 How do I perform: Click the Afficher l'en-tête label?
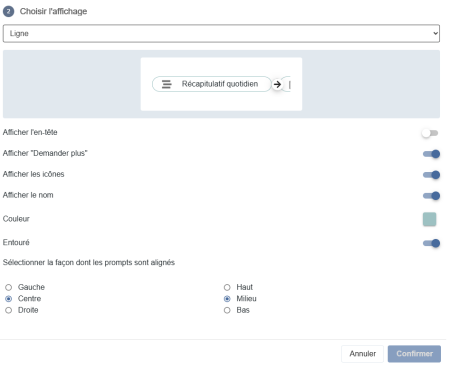pyautogui.click(x=30, y=132)
